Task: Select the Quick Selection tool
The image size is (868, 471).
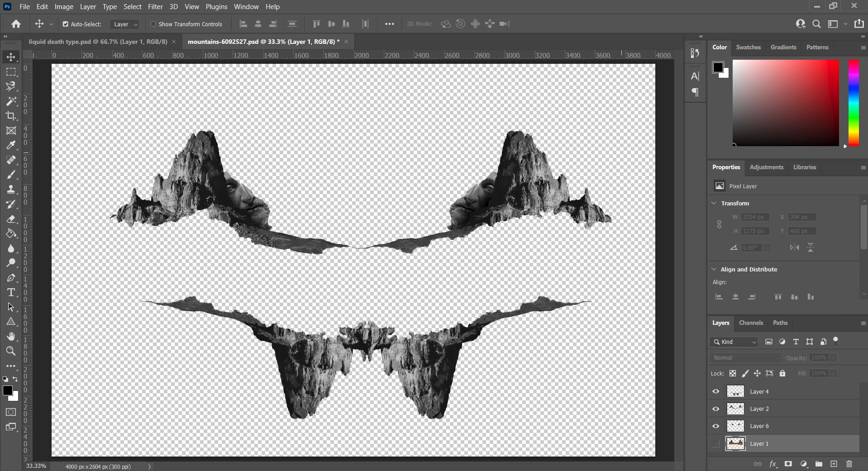Action: (x=11, y=86)
